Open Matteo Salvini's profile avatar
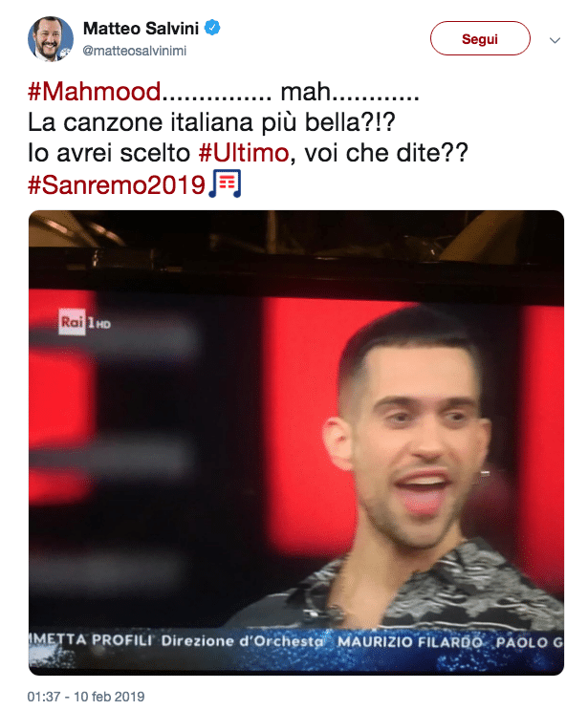 51,39
